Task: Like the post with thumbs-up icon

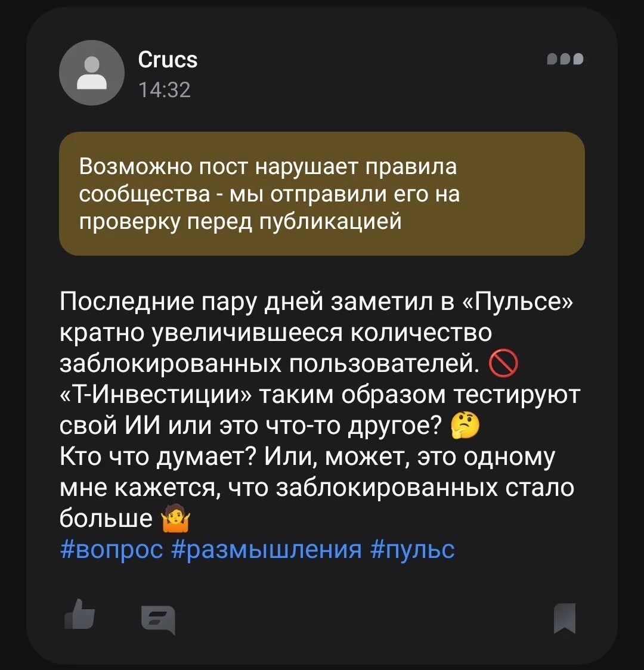Action: tap(79, 614)
